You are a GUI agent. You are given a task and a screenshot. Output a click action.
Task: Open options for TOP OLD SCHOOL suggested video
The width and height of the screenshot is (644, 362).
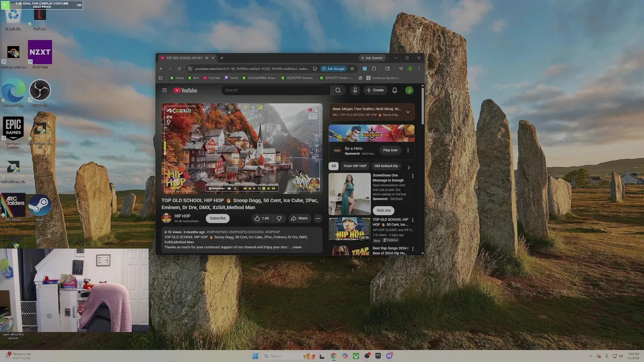pos(413,220)
